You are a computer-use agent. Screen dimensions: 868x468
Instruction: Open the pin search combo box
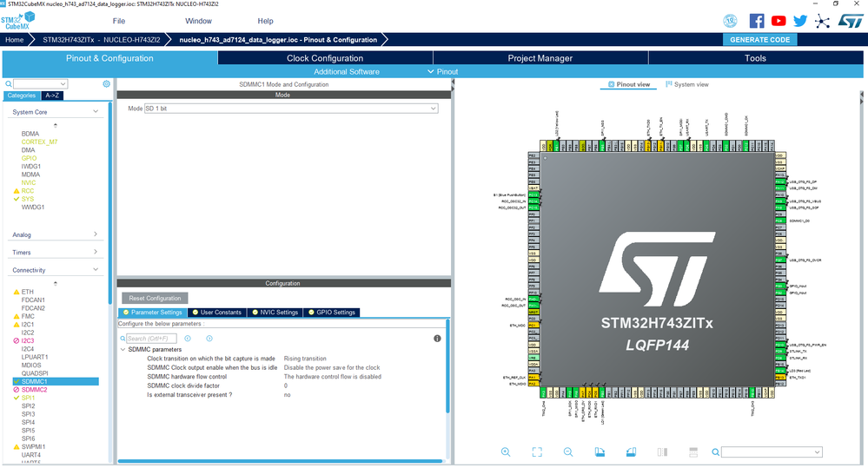point(772,452)
